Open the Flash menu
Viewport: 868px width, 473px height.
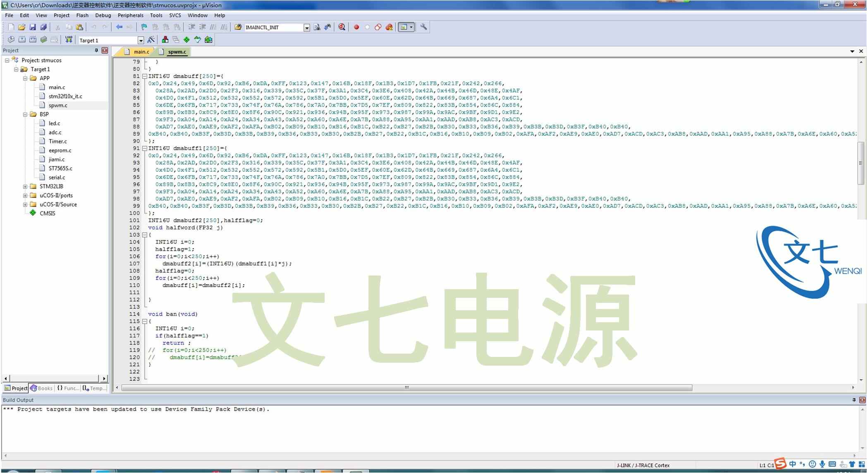tap(82, 15)
